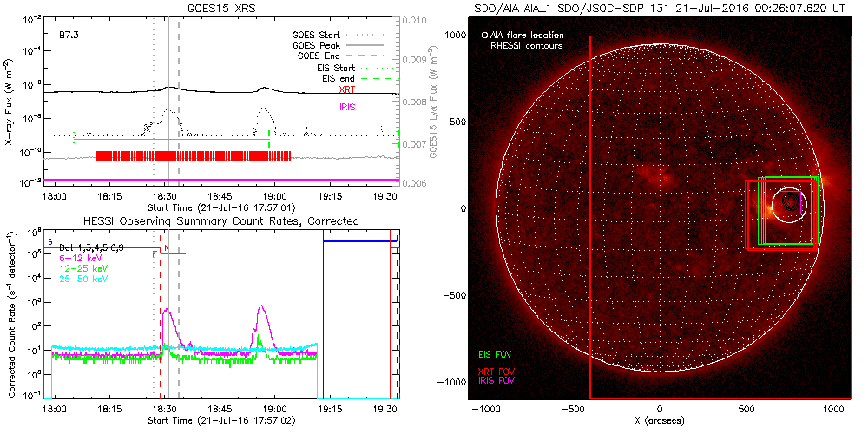Click the red XRT observation bar in the GOES plot
Viewport: 868px width, 434px height.
[193, 156]
